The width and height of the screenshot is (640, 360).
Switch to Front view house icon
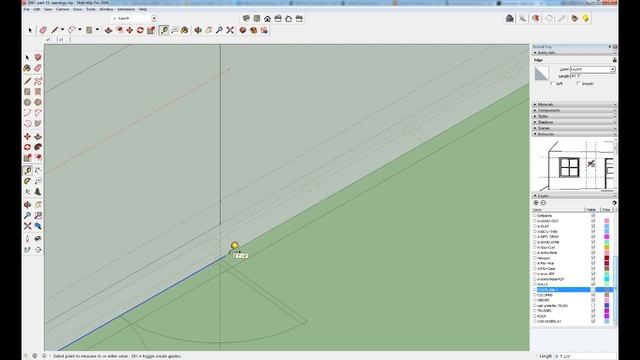point(267,18)
